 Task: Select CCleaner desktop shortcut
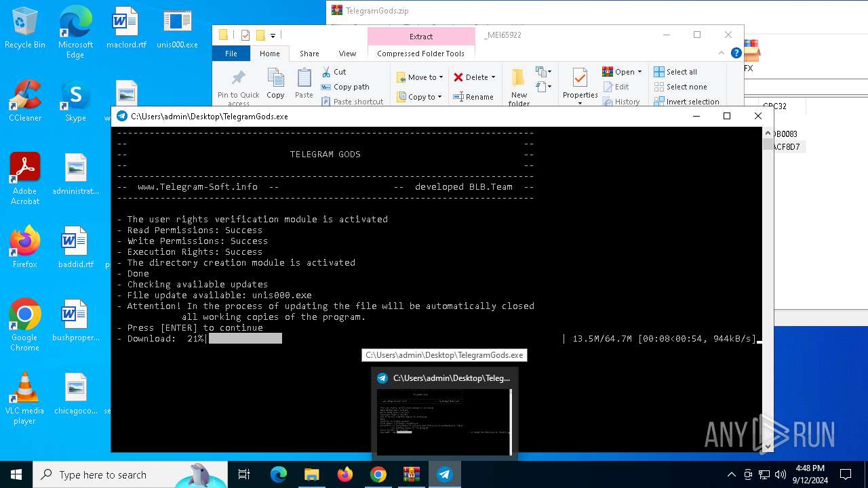[x=25, y=101]
